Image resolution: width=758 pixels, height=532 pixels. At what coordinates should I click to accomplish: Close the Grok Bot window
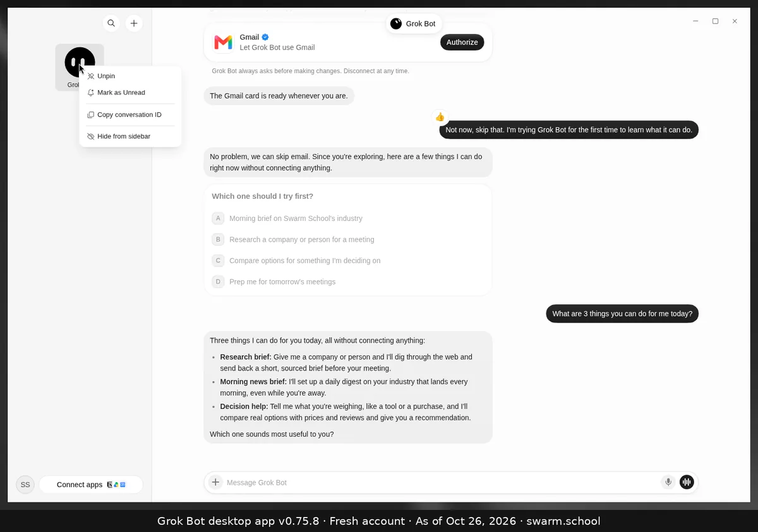[735, 21]
